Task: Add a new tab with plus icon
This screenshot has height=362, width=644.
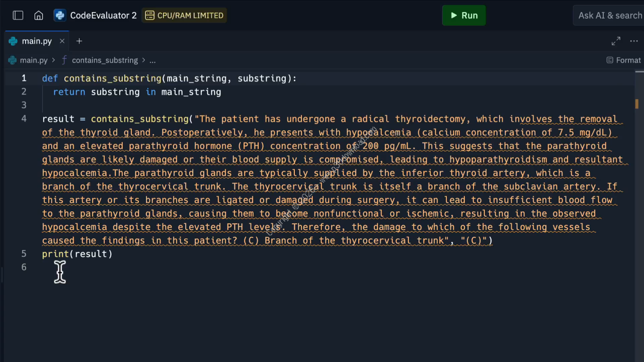Action: (79, 41)
